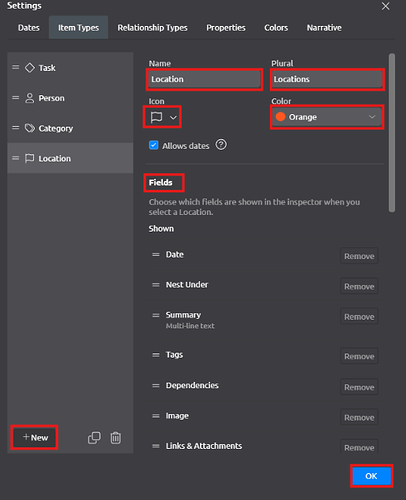
Task: Open the Color dropdown showing Orange
Action: click(327, 117)
